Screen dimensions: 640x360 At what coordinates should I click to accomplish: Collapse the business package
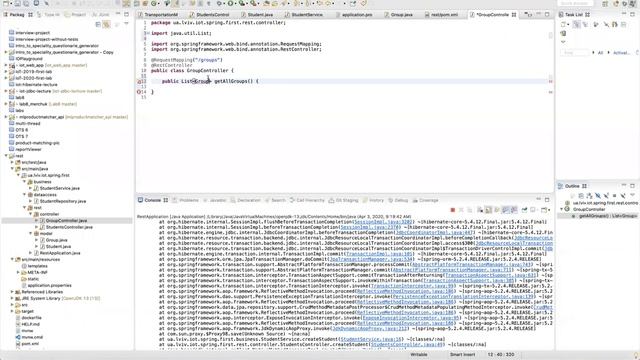(24, 182)
